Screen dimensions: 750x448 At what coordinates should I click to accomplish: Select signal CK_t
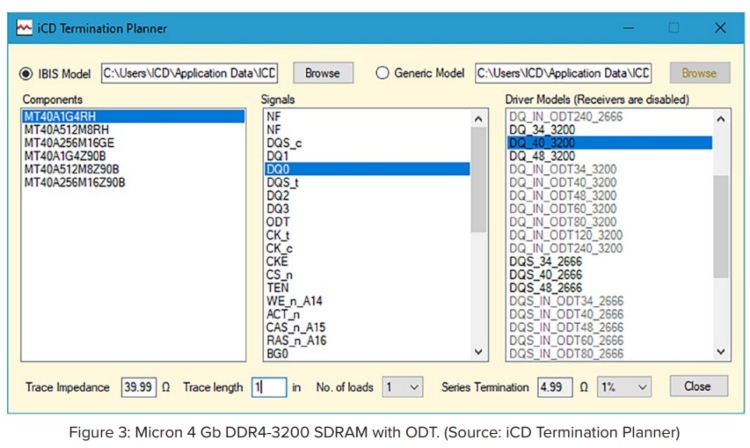367,235
